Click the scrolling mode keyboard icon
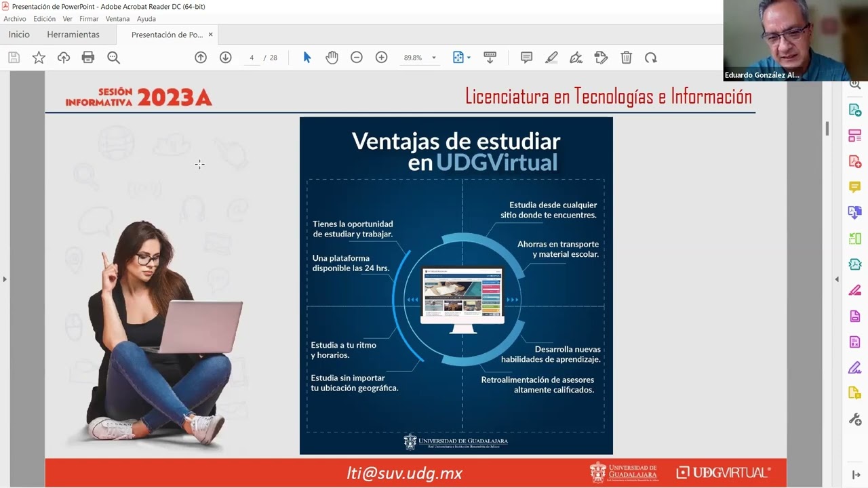Viewport: 868px width, 488px height. coord(490,58)
